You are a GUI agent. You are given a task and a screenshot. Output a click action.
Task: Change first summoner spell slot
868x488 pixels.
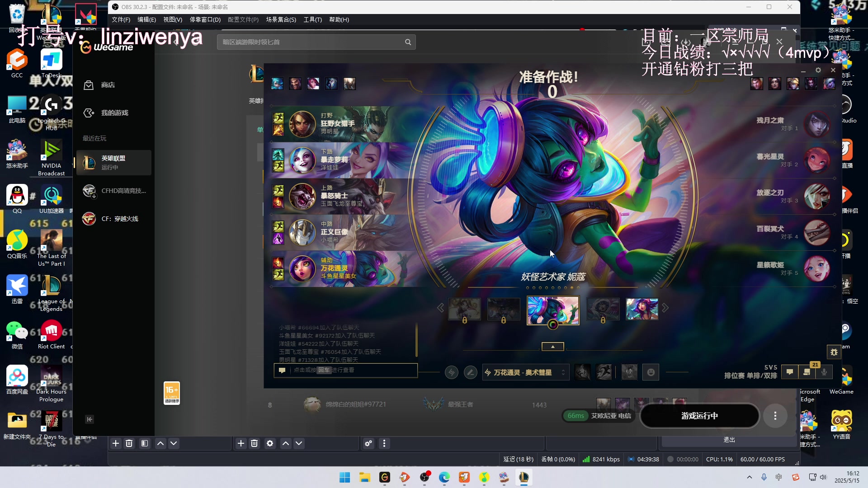[x=583, y=372]
